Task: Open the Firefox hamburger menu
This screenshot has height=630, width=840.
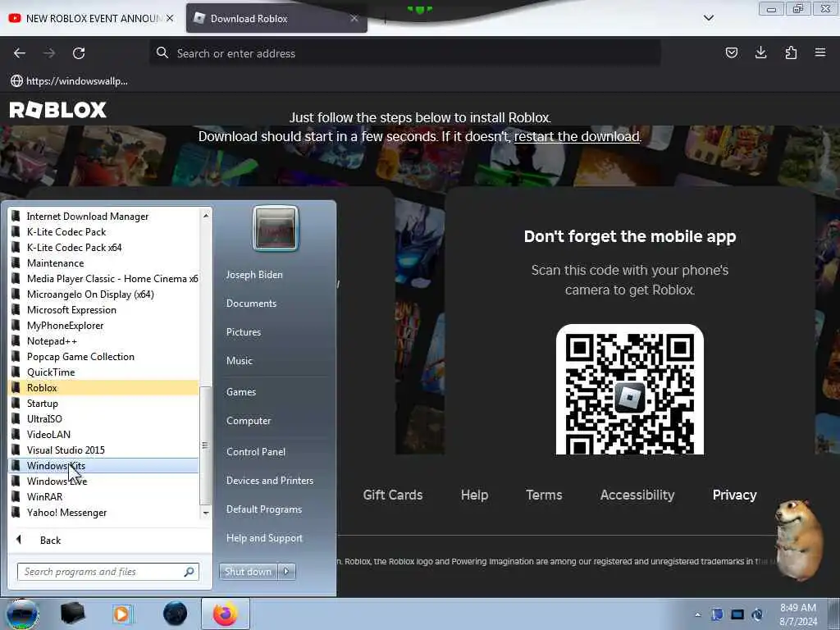Action: point(820,52)
